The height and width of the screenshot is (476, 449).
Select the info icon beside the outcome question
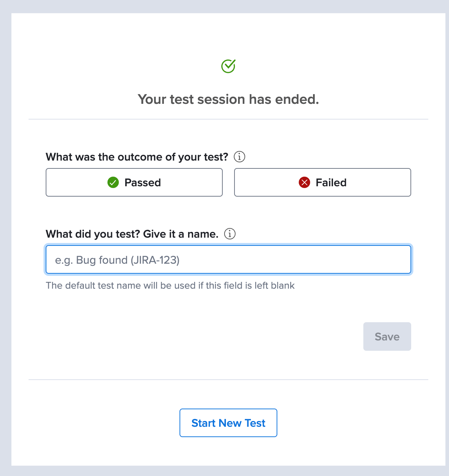coord(239,156)
